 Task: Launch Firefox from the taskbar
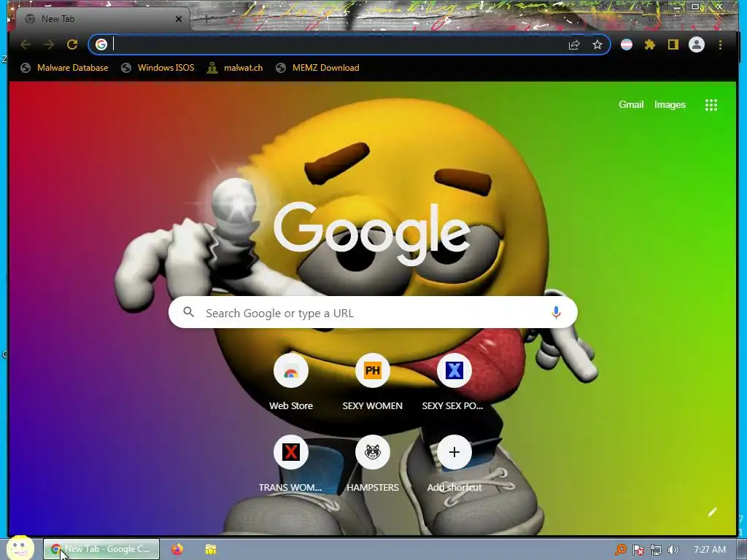point(177,549)
